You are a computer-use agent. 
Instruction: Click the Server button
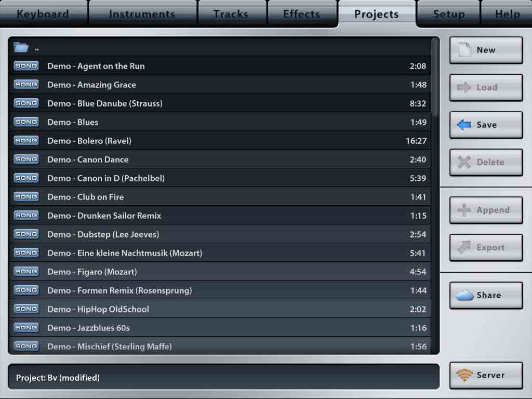(486, 375)
